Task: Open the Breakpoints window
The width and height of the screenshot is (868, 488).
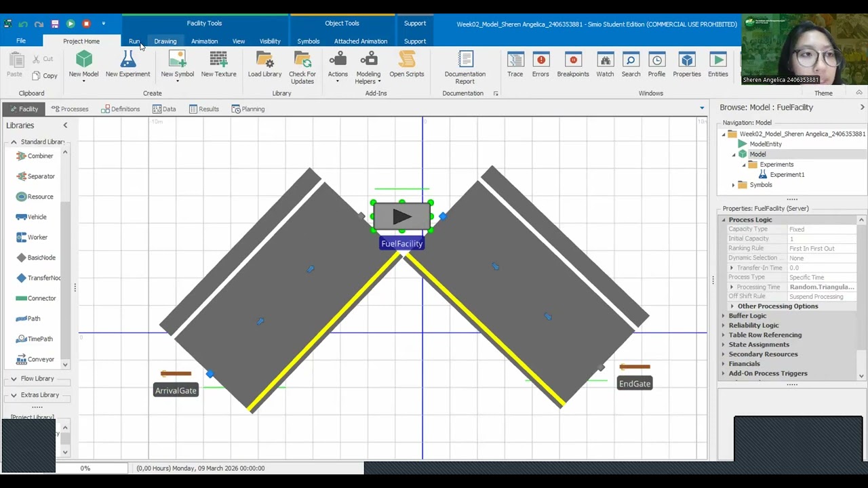Action: pos(573,66)
